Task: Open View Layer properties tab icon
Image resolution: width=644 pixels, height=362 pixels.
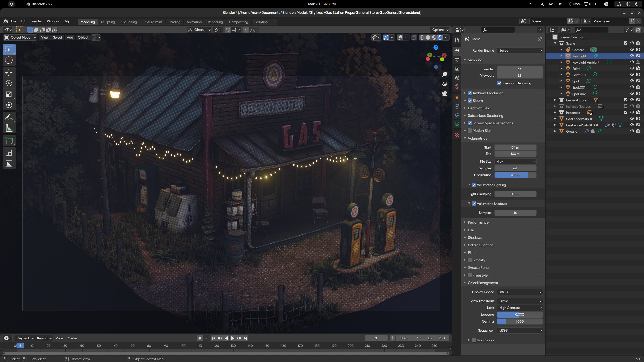Action: coord(457,69)
